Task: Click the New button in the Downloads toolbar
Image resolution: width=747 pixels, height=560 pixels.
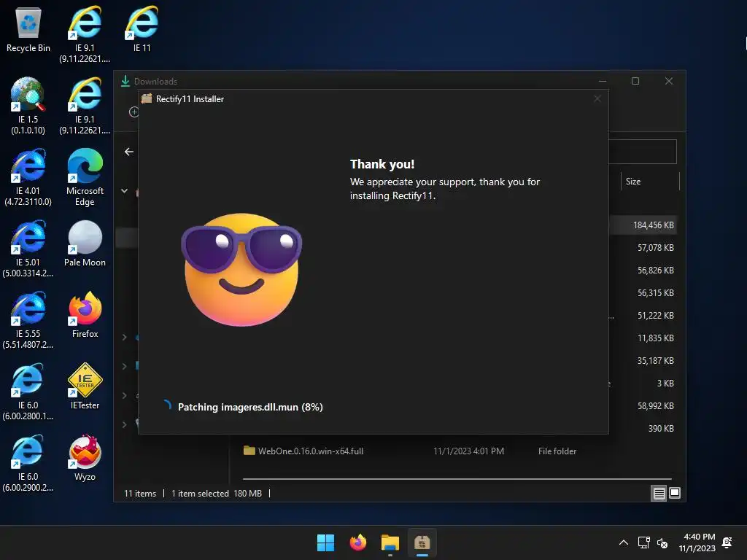Action: 133,112
